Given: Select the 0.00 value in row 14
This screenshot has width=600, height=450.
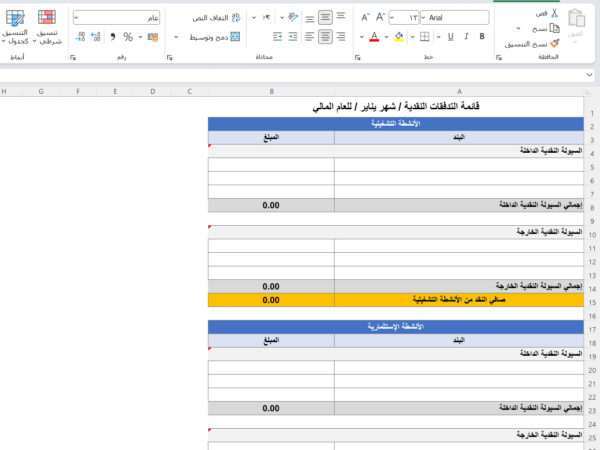Looking at the screenshot, I should [x=271, y=287].
